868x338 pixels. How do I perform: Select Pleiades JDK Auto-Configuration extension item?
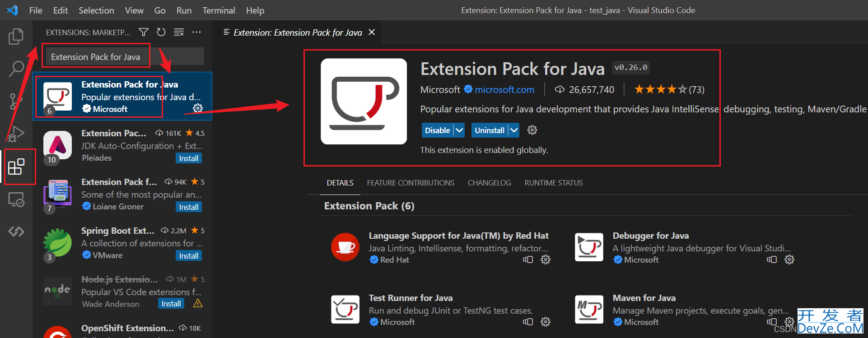point(122,145)
